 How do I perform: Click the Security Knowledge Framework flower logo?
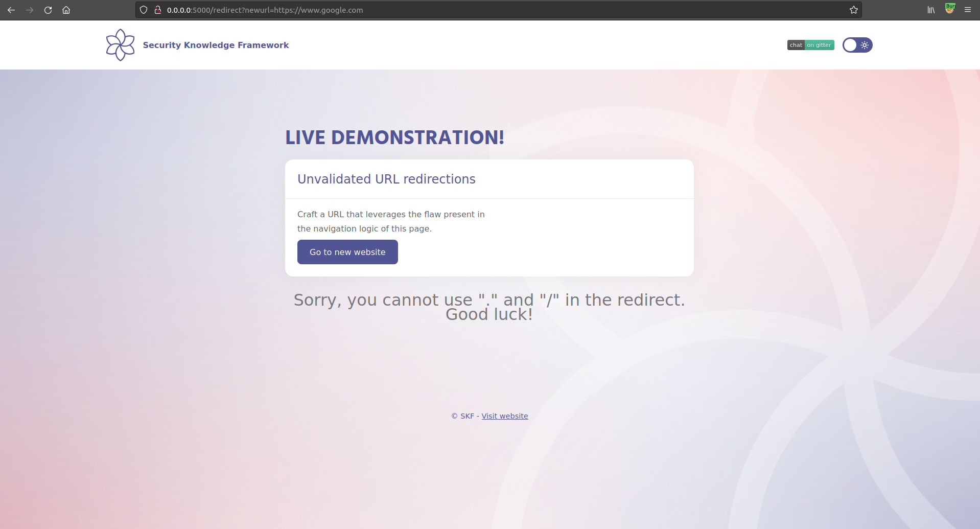pos(120,45)
